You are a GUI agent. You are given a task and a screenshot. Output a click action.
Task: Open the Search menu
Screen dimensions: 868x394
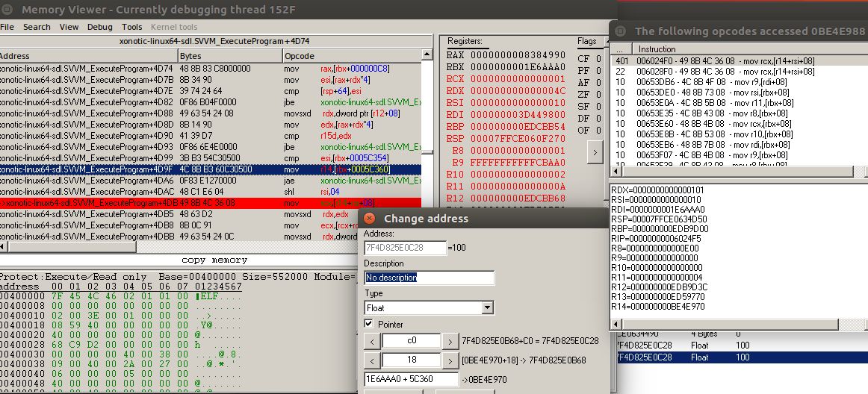click(x=37, y=27)
